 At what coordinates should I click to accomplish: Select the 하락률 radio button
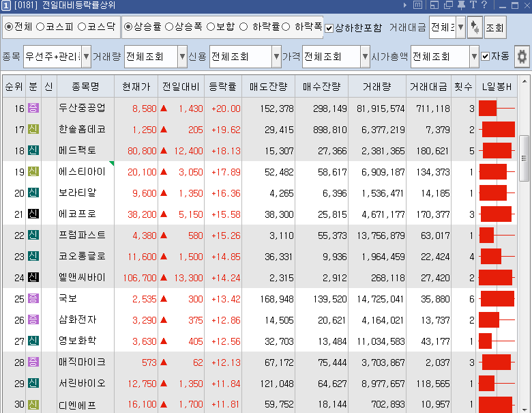(x=243, y=27)
